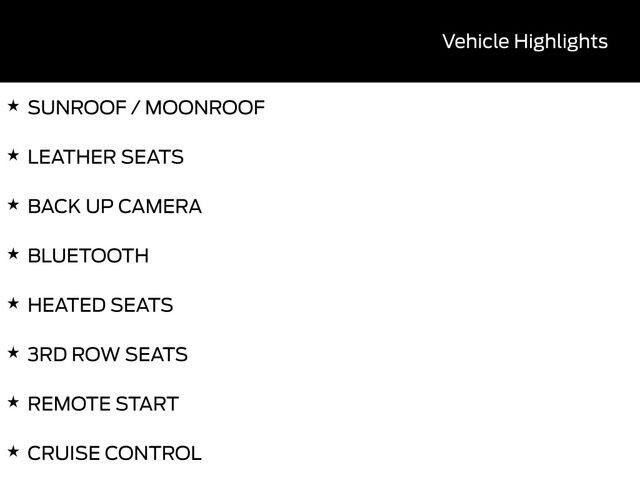Click the word Vehicle in the header

[475, 41]
